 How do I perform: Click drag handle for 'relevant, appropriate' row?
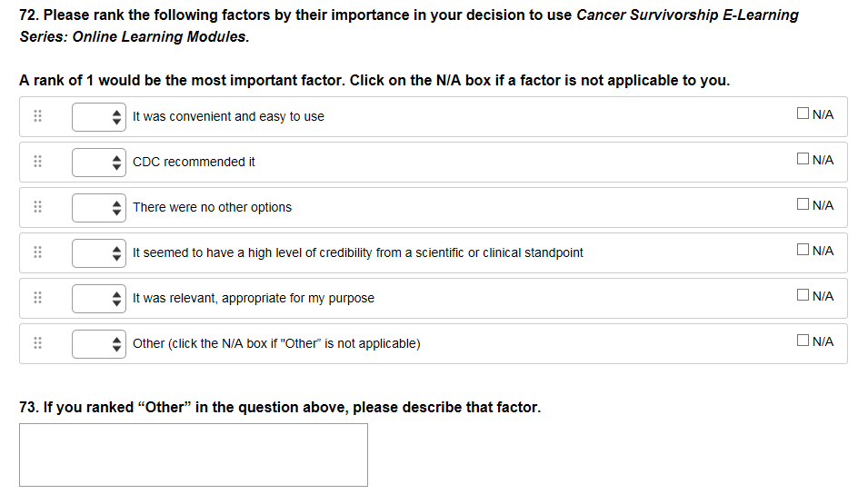click(38, 298)
